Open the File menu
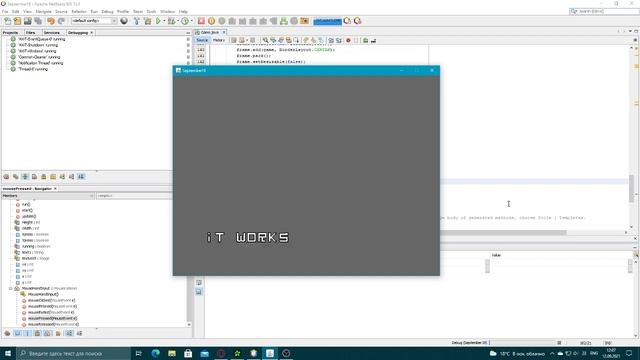Image resolution: width=640 pixels, height=360 pixels. pyautogui.click(x=5, y=11)
